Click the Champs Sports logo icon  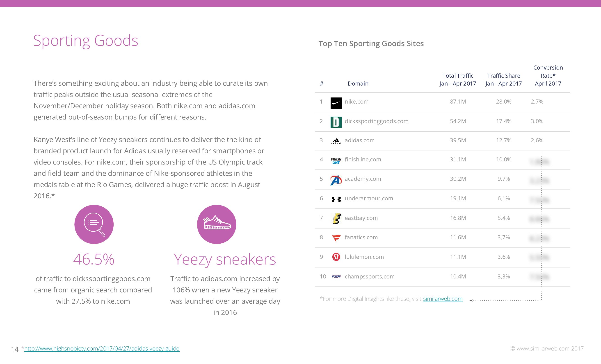(x=336, y=276)
